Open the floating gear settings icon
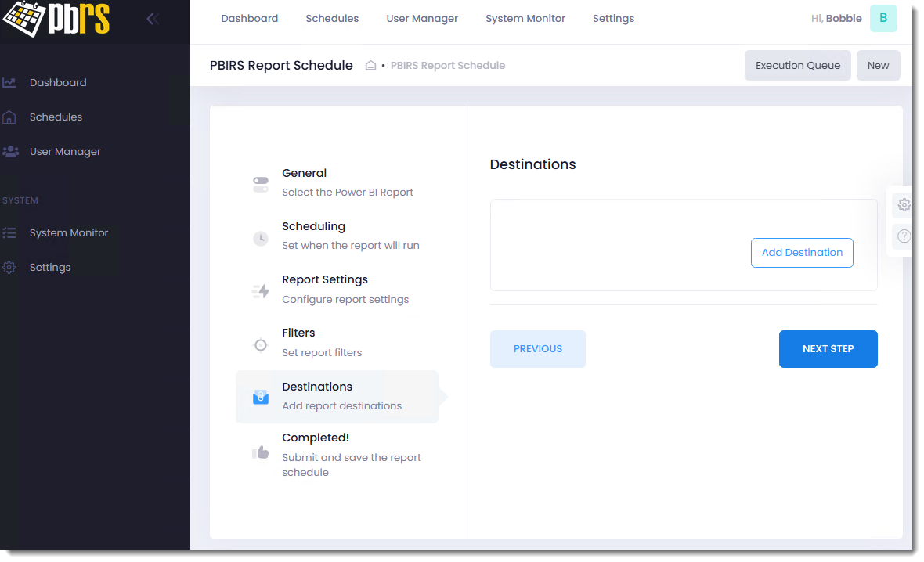 [904, 205]
